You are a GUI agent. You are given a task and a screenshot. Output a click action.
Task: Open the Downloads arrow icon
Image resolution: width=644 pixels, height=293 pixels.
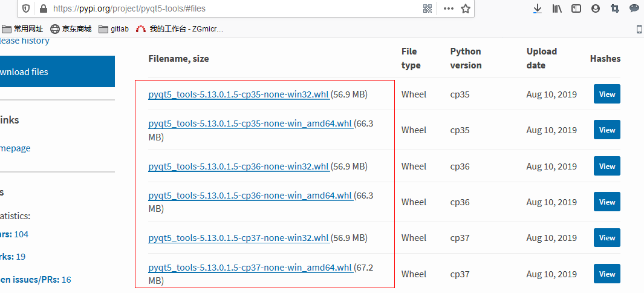537,8
